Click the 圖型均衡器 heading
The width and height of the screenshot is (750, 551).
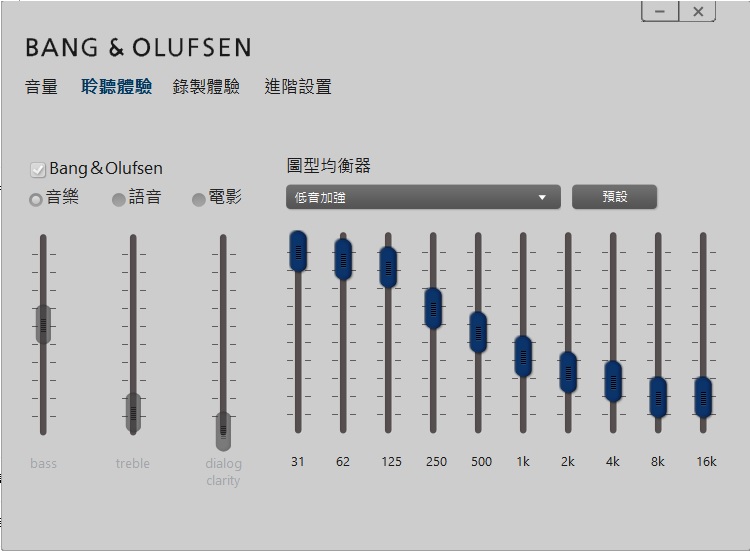[x=329, y=166]
